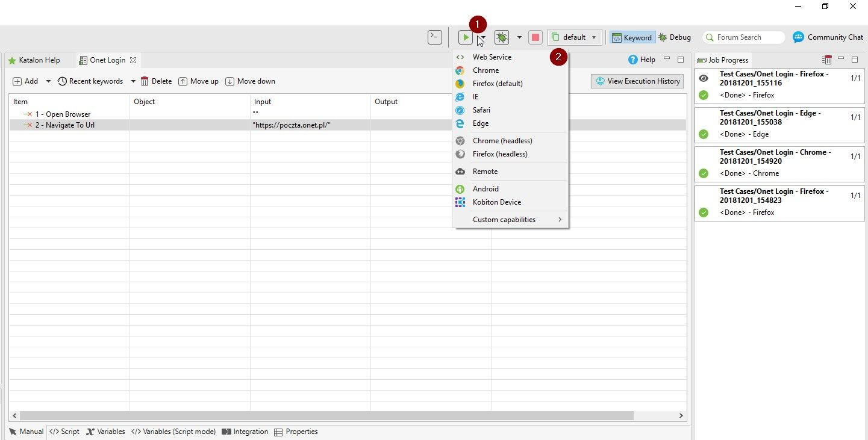Toggle the Keyword perspective button
Image resolution: width=868 pixels, height=440 pixels.
point(631,37)
